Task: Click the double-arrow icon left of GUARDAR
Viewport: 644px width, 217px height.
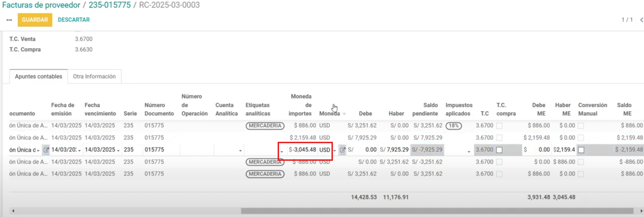Action: pos(9,20)
